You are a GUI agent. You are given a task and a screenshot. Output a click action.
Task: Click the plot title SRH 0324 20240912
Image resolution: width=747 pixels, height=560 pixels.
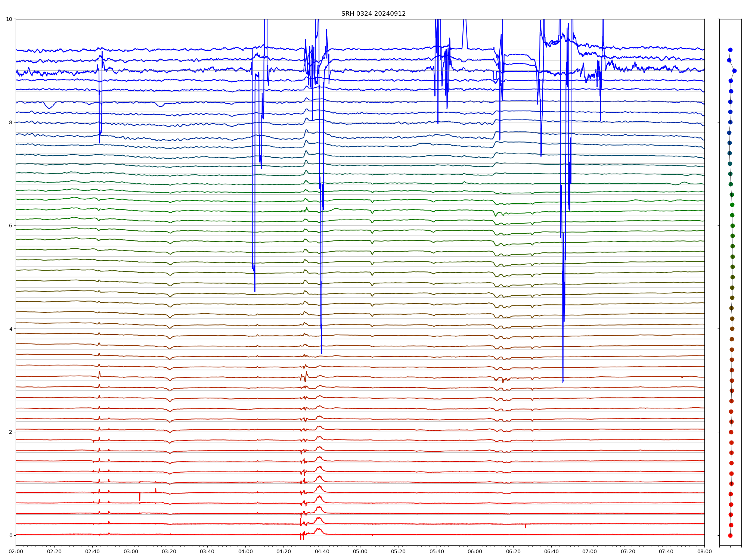tap(373, 14)
